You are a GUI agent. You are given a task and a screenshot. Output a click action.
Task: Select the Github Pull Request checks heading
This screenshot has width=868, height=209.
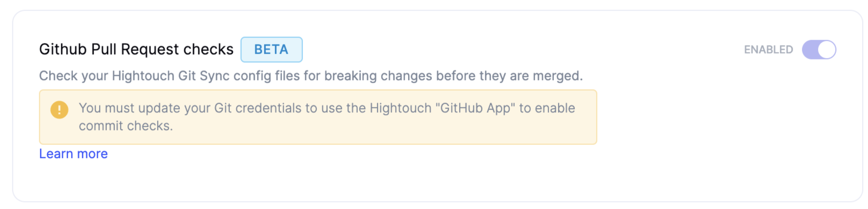point(136,49)
